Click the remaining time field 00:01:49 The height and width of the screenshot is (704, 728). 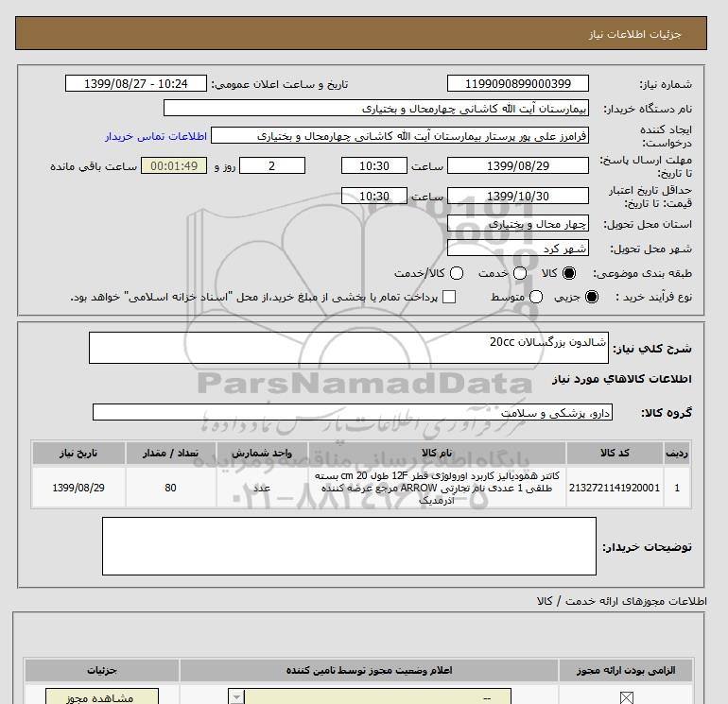[174, 165]
